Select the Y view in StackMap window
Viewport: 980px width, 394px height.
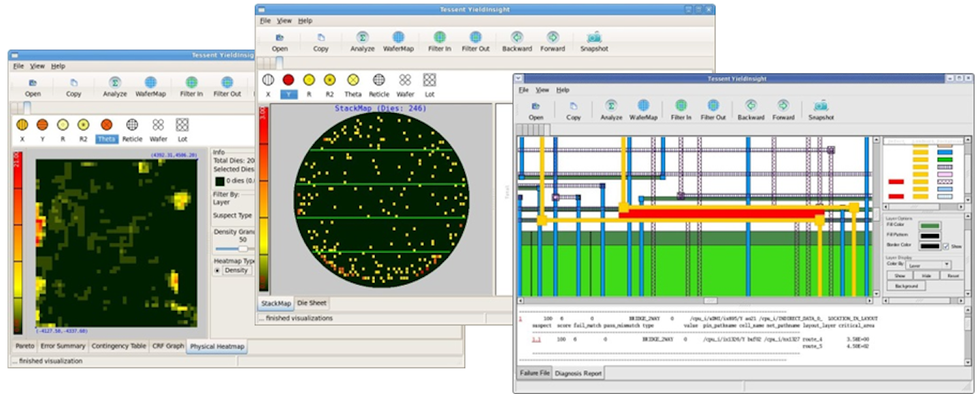pos(289,80)
